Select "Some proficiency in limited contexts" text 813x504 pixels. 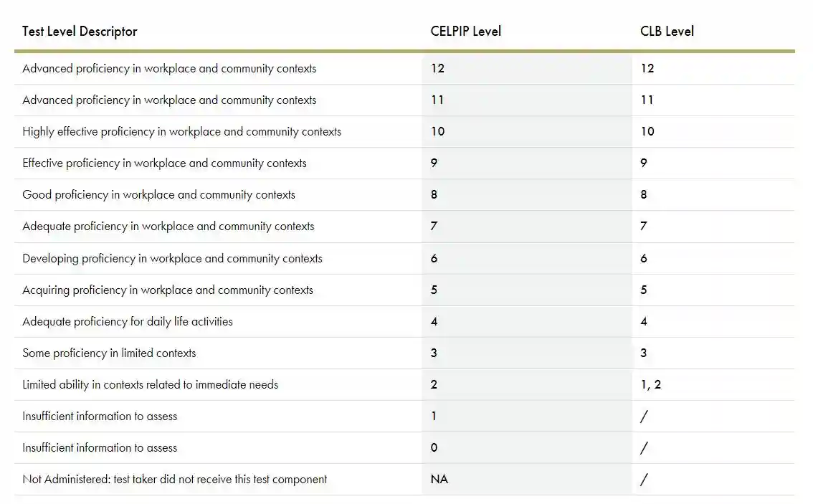109,353
